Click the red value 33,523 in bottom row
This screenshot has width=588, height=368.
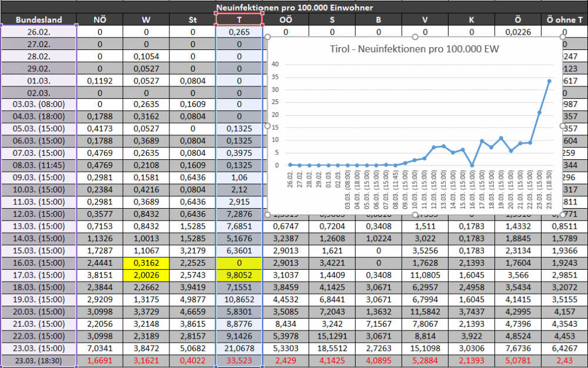(x=239, y=360)
